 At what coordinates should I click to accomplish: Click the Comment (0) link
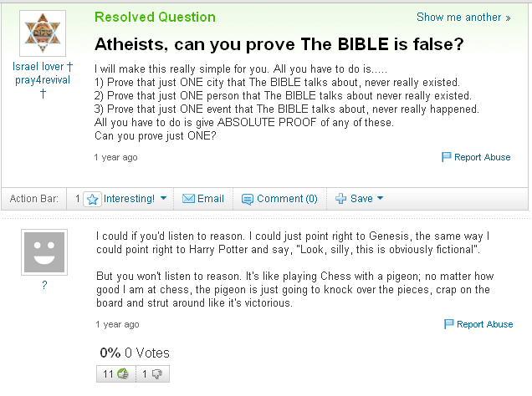coord(287,199)
